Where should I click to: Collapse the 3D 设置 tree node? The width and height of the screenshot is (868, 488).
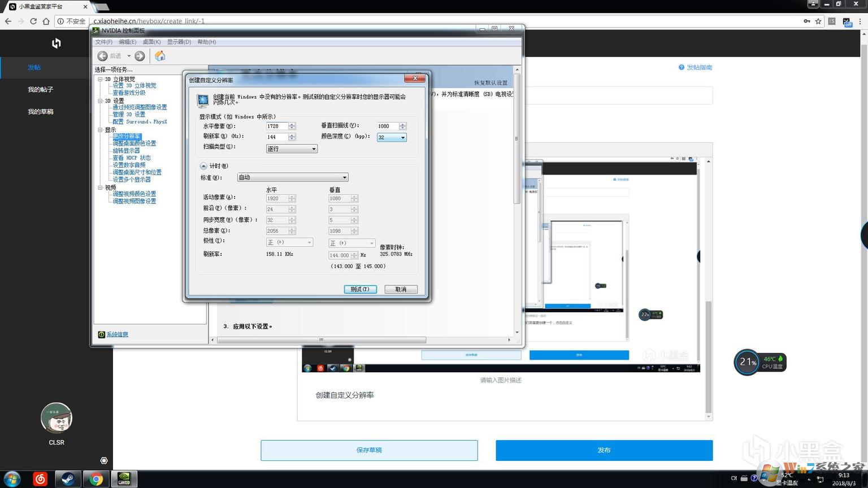point(100,101)
